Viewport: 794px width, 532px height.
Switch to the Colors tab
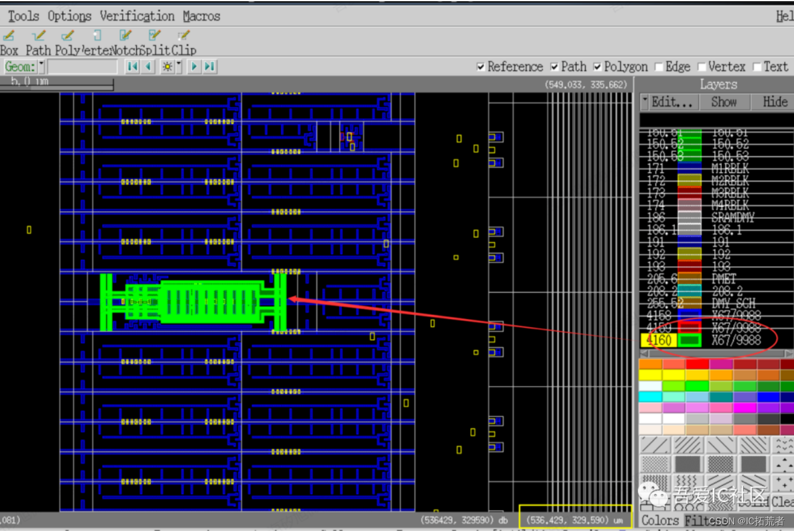pos(660,520)
